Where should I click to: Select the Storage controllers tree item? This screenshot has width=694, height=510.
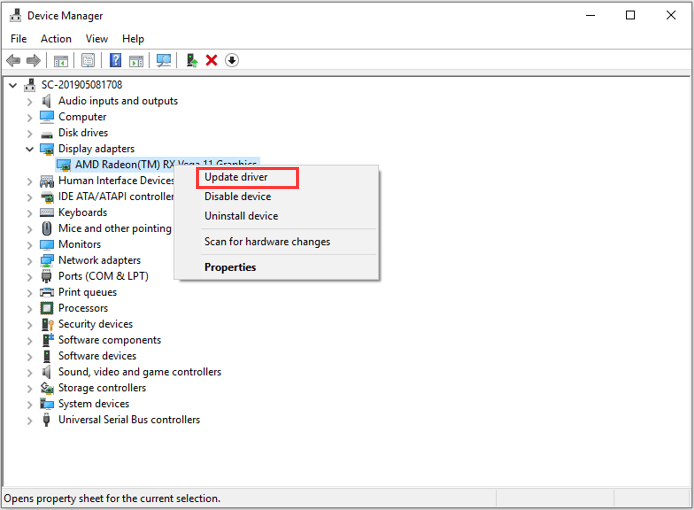pos(102,388)
